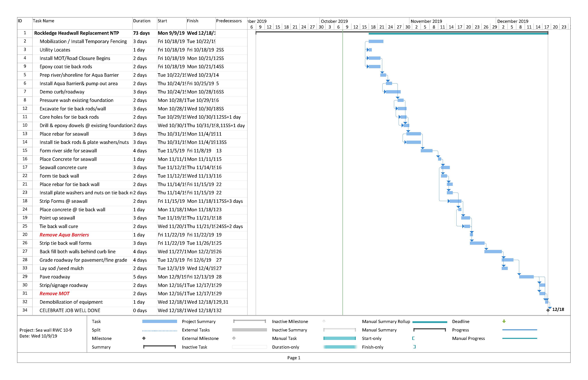The image size is (588, 380).
Task: Click the Mobilization / Install Temporary Fencing Gantt bar
Action: pos(376,41)
